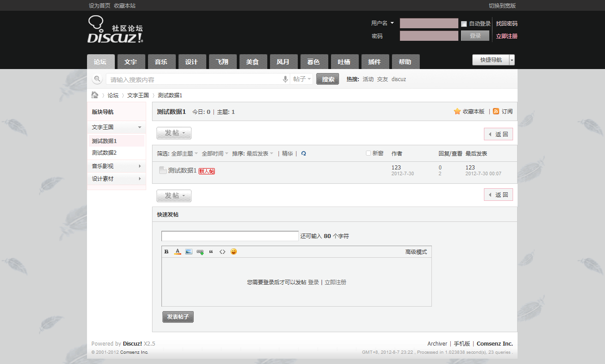
Task: Click the 发表帖子 button
Action: (x=178, y=317)
